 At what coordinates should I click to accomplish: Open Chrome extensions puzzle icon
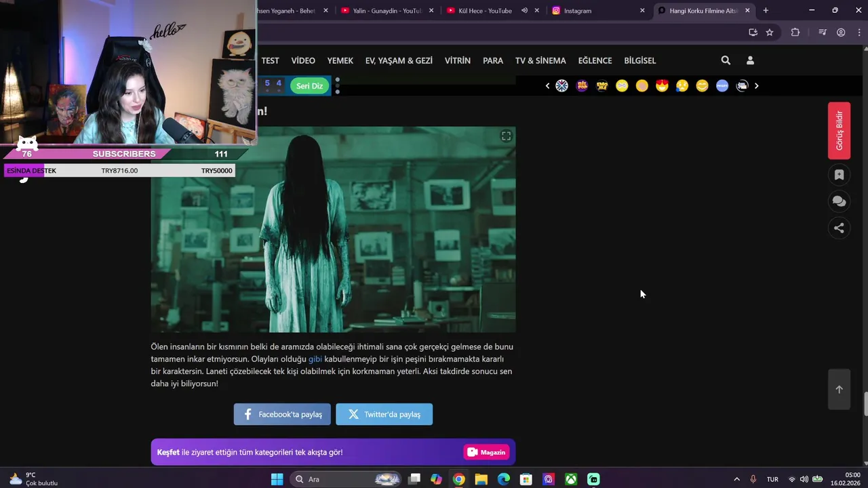pos(795,32)
